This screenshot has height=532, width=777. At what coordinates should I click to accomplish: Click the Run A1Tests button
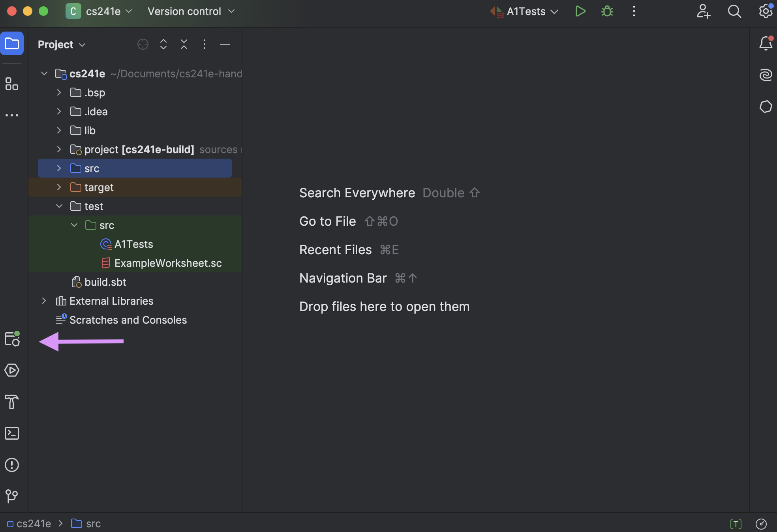point(580,11)
